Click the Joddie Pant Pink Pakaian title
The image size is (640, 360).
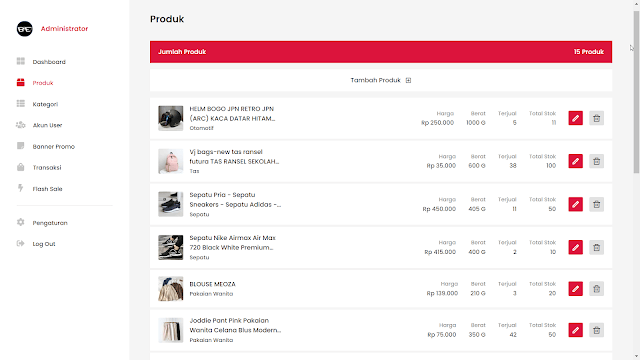[x=235, y=325]
